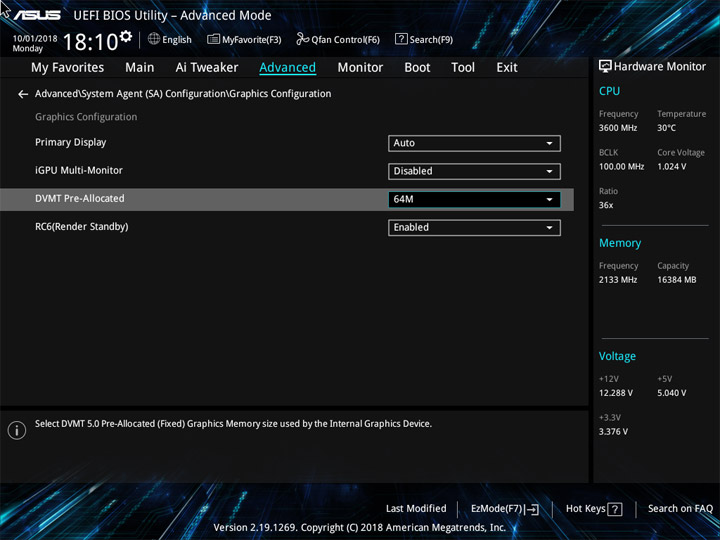Open Qfan Control(F6) label
This screenshot has width=720, height=540.
coord(345,40)
